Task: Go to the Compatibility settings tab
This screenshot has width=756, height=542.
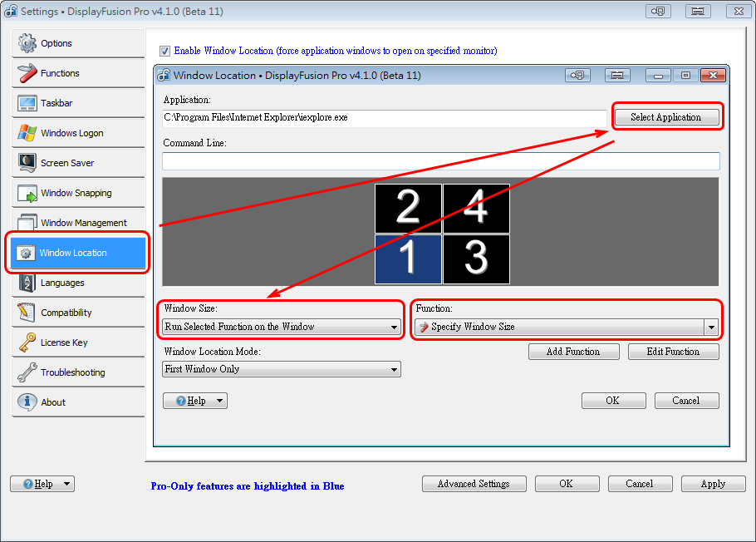Action: 66,313
